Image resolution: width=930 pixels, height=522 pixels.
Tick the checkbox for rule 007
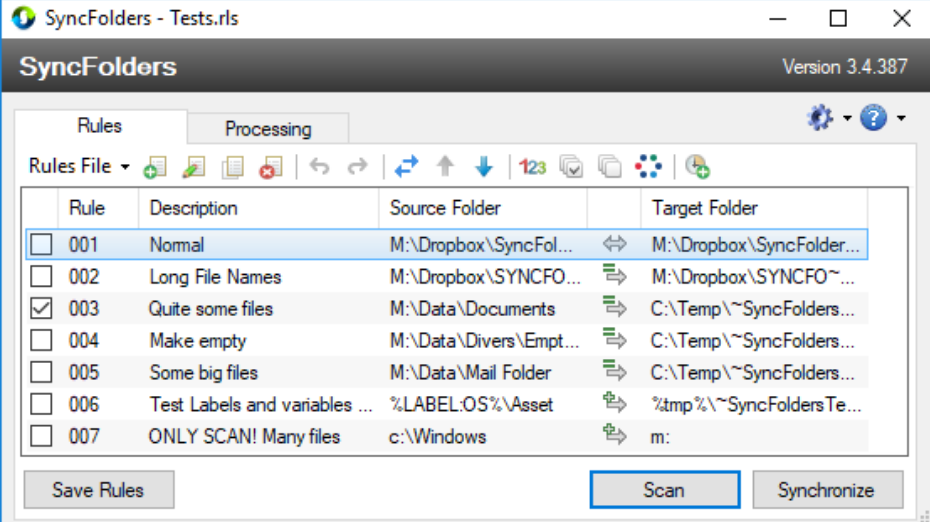tap(42, 437)
